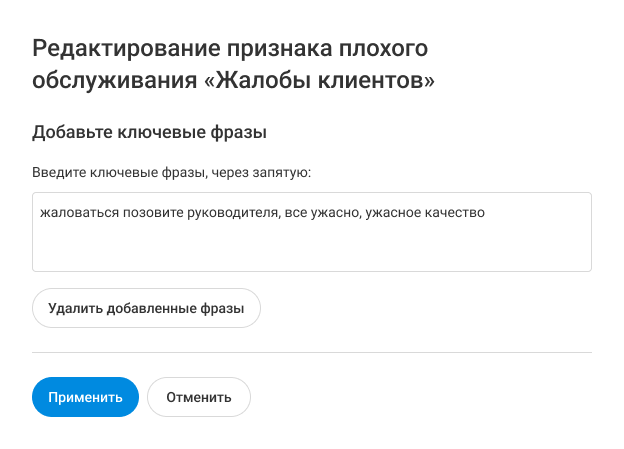
Task: Click the word фразы in the subheading
Action: click(247, 131)
